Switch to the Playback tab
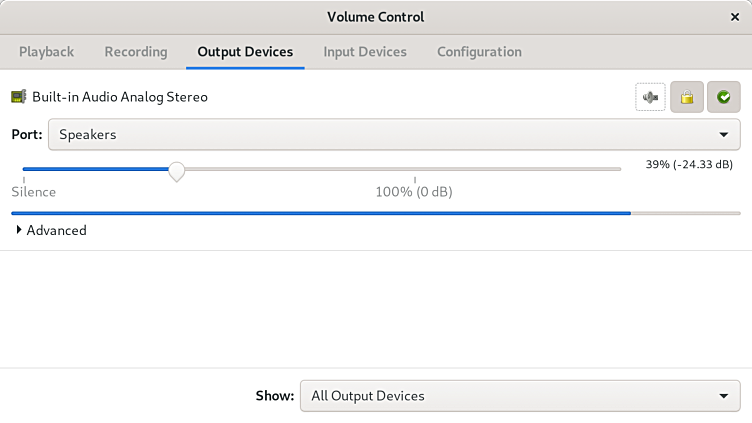 tap(46, 52)
